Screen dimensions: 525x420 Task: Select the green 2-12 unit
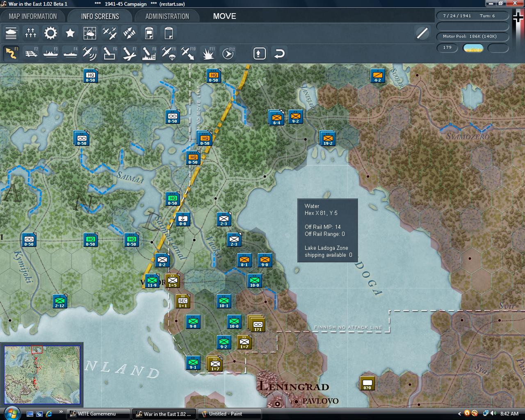[59, 301]
